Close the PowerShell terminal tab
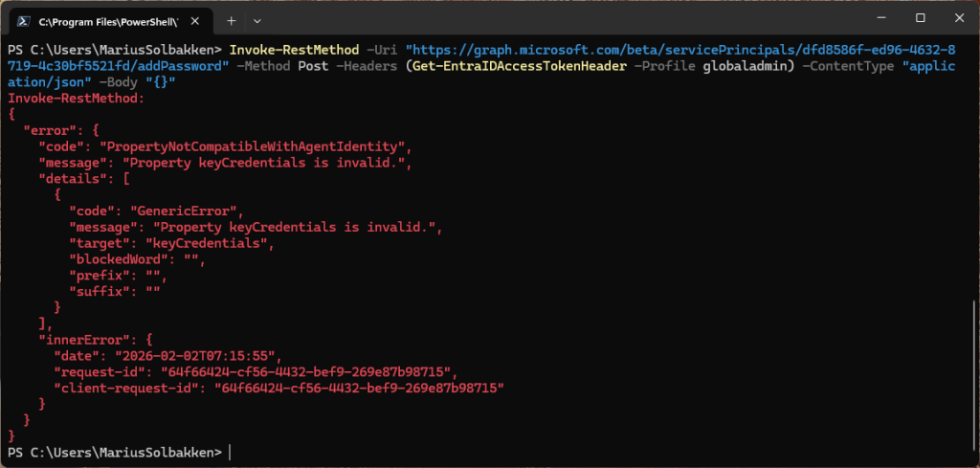Screen dimensions: 980x468 [x=196, y=20]
